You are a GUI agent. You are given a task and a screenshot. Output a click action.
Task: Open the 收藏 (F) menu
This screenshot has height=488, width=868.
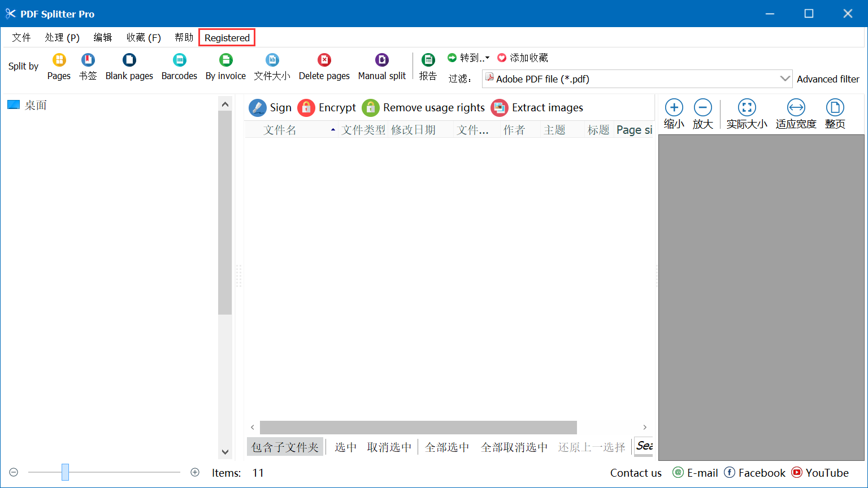[x=144, y=37]
